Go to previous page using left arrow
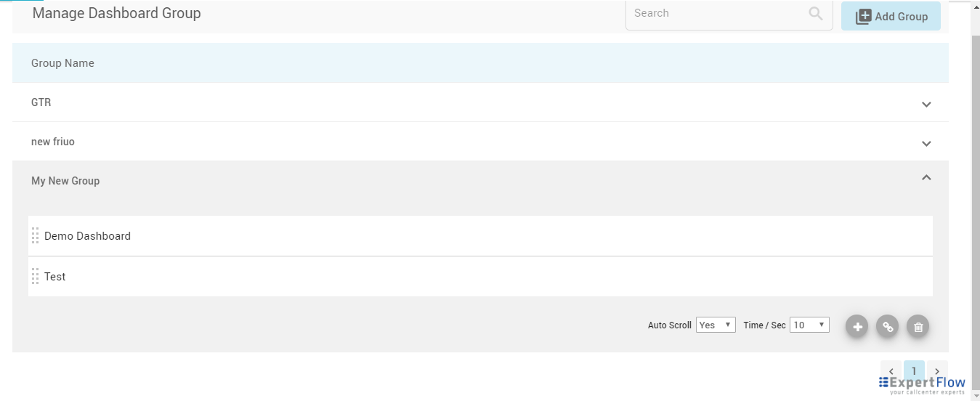The image size is (980, 401). click(x=891, y=371)
